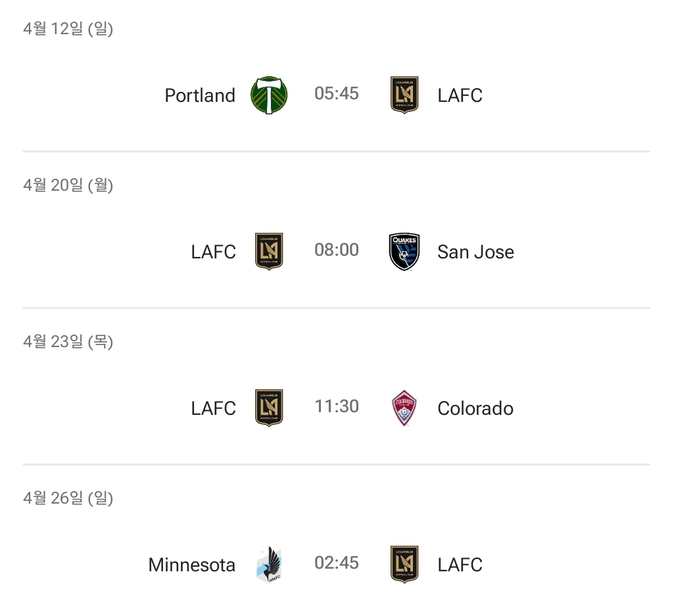Select the 11:30 kickoff time
The width and height of the screenshot is (674, 616).
point(337,406)
